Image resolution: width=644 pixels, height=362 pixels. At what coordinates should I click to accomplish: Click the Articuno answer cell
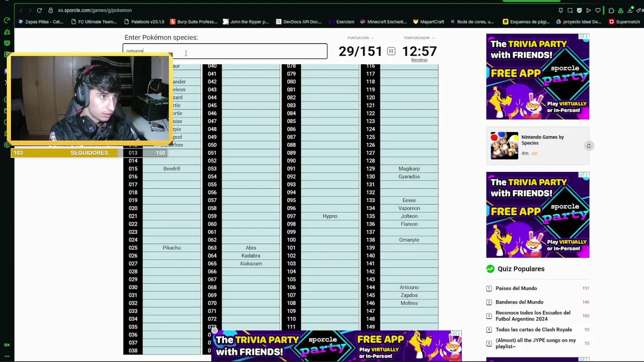click(x=409, y=287)
